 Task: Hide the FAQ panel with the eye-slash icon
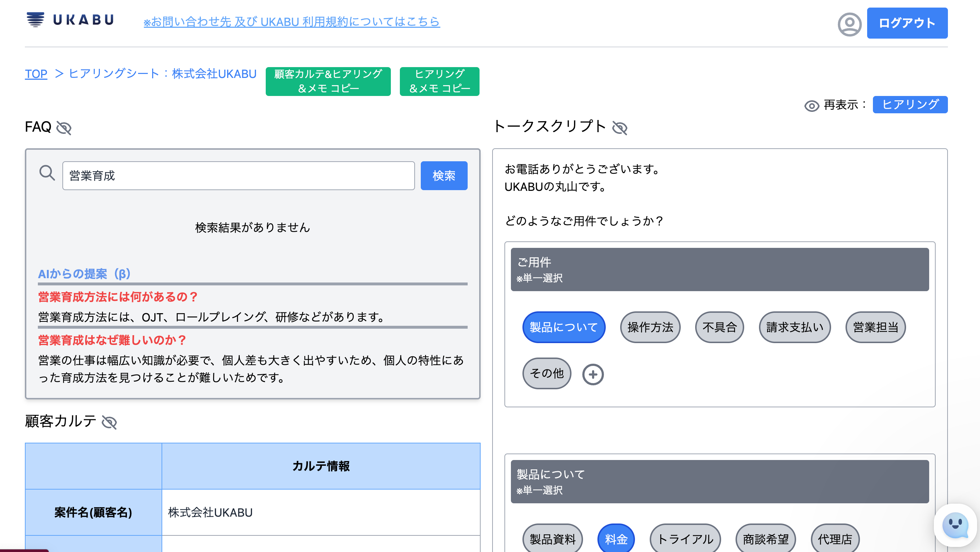64,128
